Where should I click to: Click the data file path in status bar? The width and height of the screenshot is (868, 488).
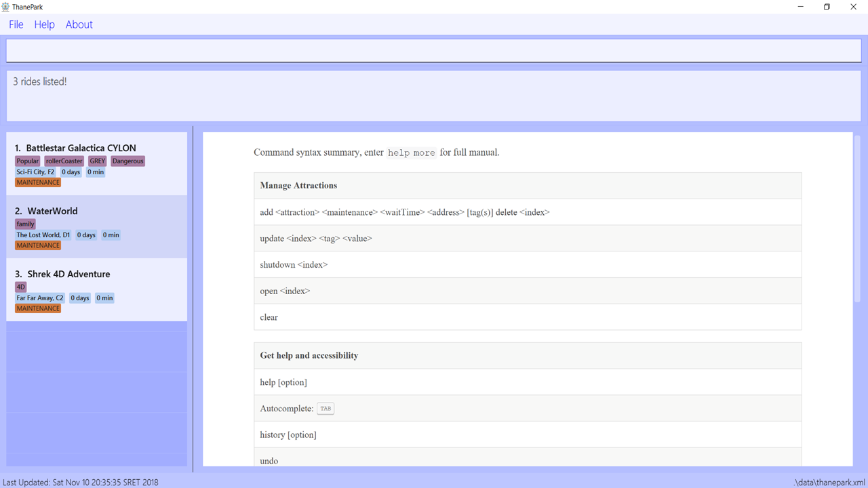[830, 483]
